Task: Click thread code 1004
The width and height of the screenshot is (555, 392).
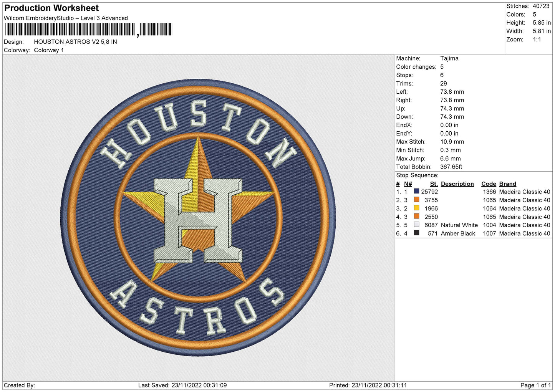Action: 489,225
